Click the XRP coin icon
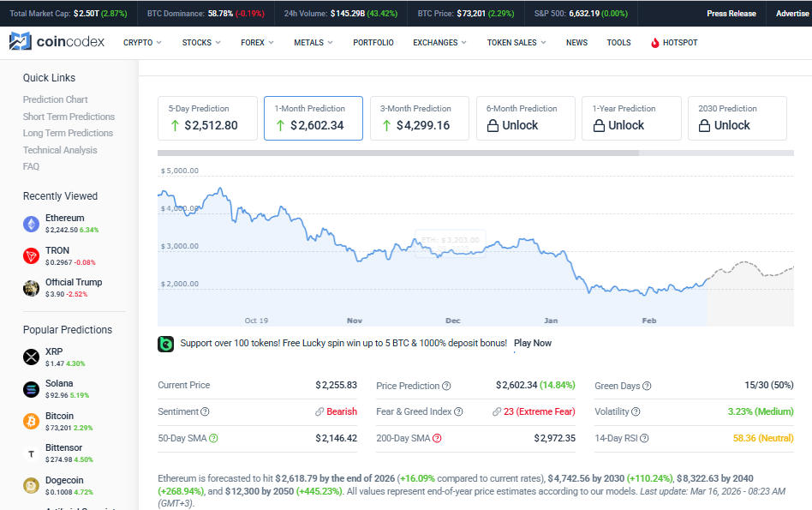The width and height of the screenshot is (812, 510). click(32, 357)
